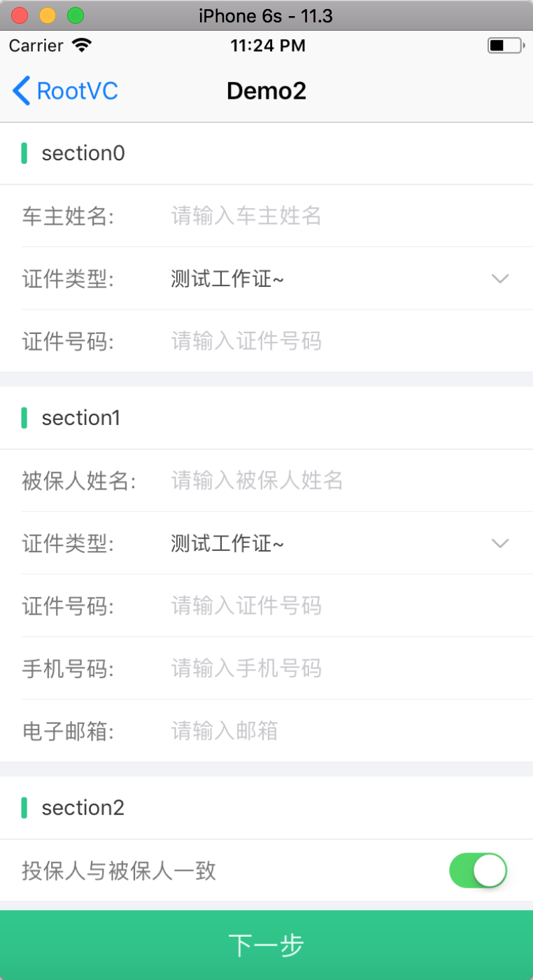Toggle the 投保人与被保人一致 switch off
Viewport: 533px width, 980px height.
(x=478, y=870)
